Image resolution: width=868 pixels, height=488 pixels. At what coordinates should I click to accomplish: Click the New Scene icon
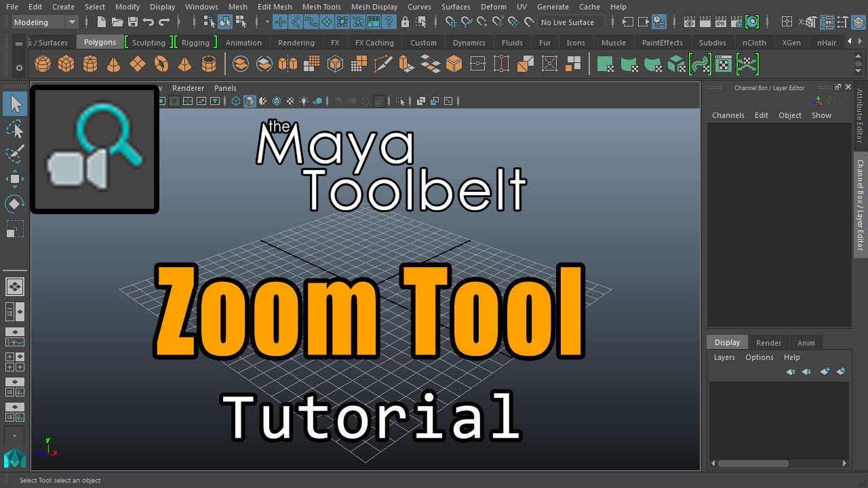(103, 22)
